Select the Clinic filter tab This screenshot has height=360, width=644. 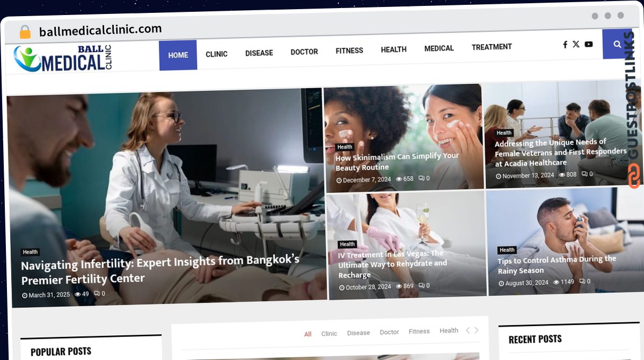pyautogui.click(x=329, y=334)
